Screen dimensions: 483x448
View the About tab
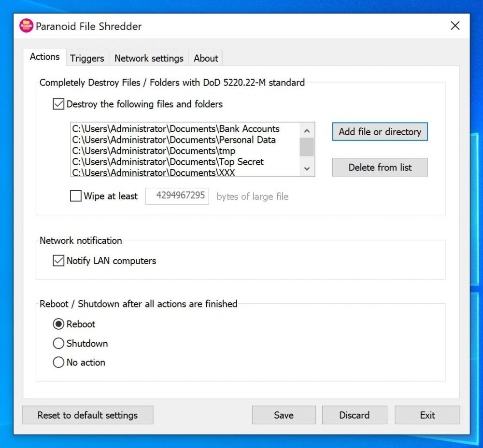206,58
